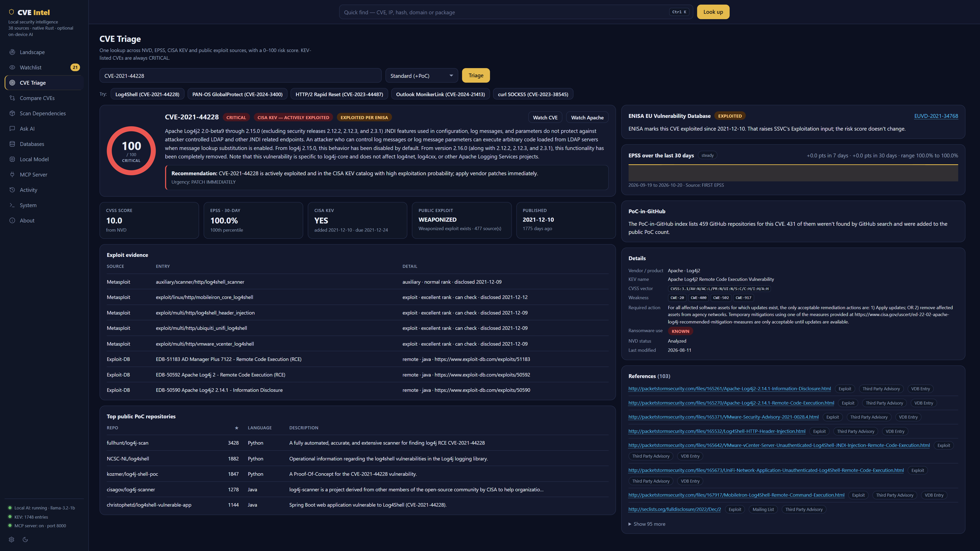
Task: Open Landscape via its radar icon
Action: click(x=12, y=52)
